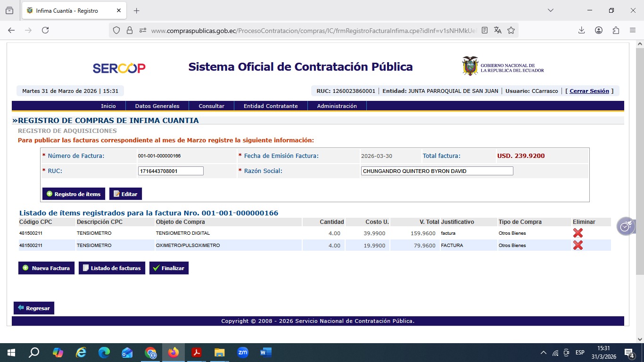The width and height of the screenshot is (644, 362).
Task: Open the Datos Generales menu
Action: (157, 106)
